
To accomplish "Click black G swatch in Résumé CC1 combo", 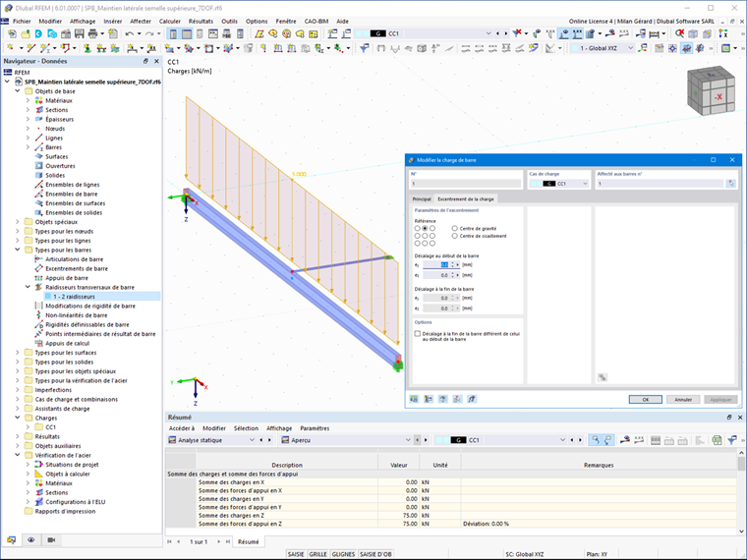I will tap(458, 440).
